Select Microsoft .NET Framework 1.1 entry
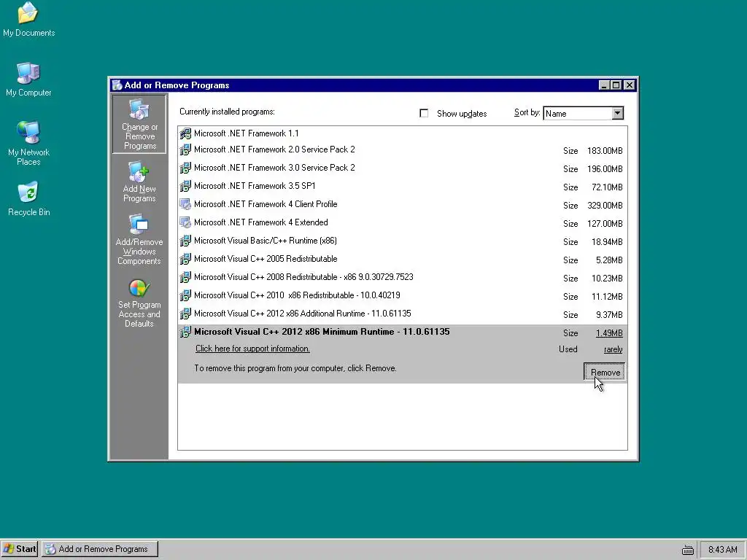 click(403, 133)
